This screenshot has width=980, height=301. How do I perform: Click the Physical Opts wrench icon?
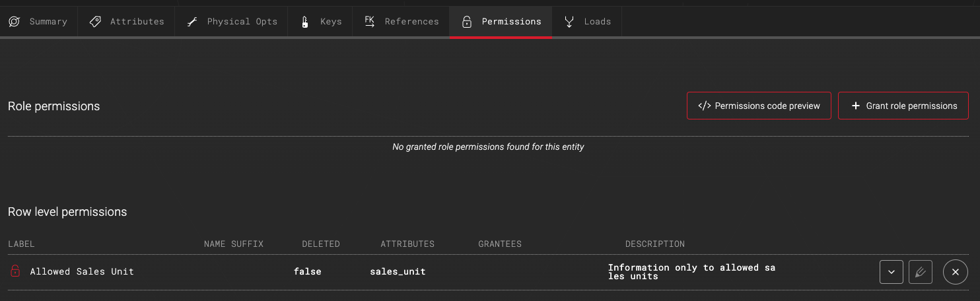click(192, 22)
